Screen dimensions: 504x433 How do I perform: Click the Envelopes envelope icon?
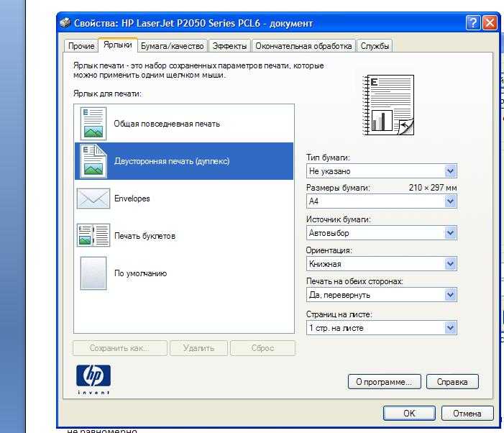click(x=93, y=199)
